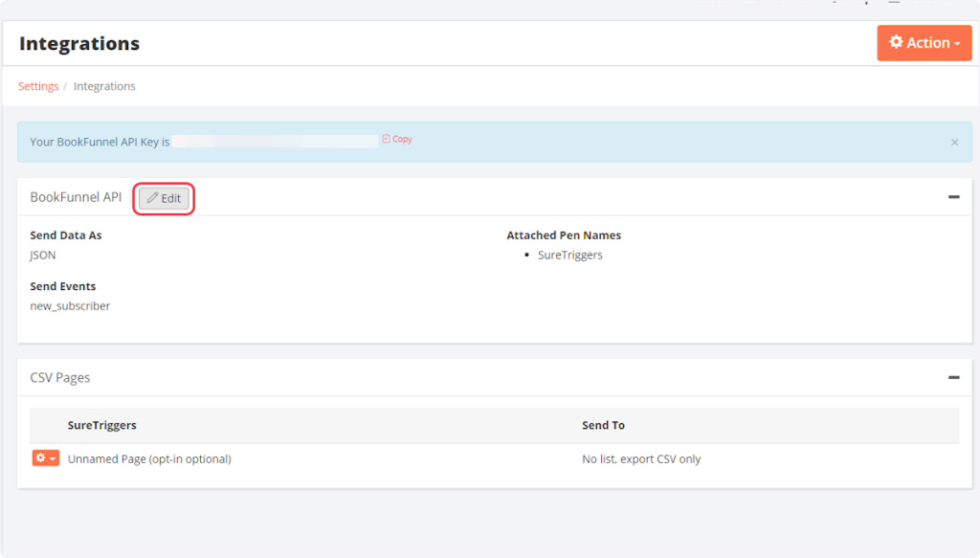Click the Integrations page heading
Screen dimensions: 980x558
click(x=79, y=44)
